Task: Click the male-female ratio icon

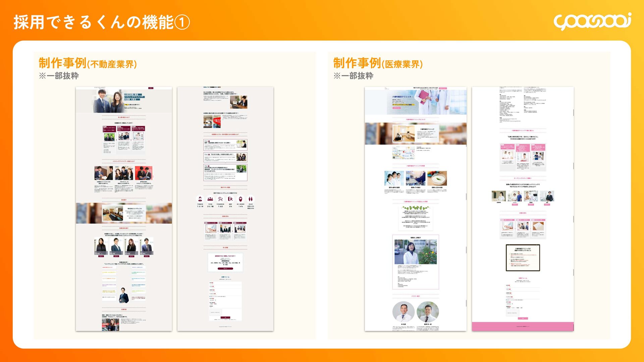Action: [251, 199]
